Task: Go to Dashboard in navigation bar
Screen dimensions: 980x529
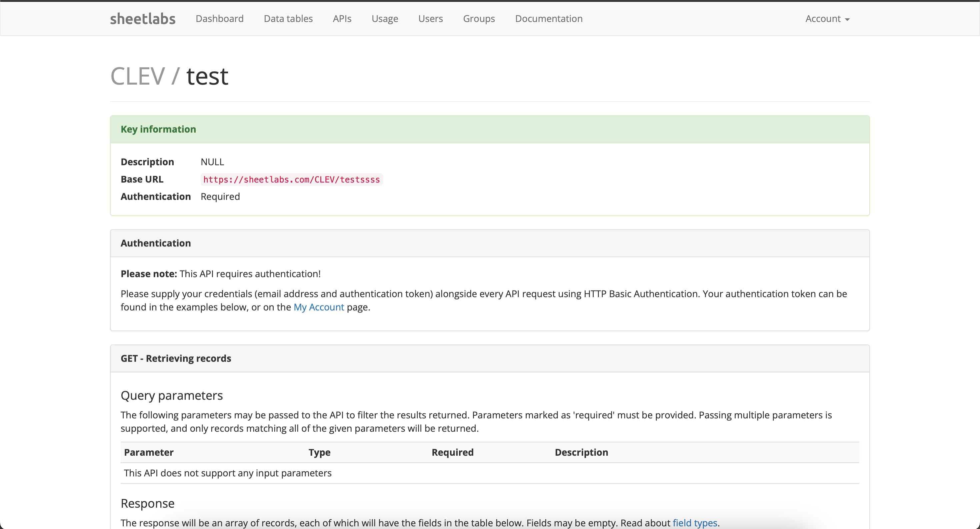Action: point(220,19)
